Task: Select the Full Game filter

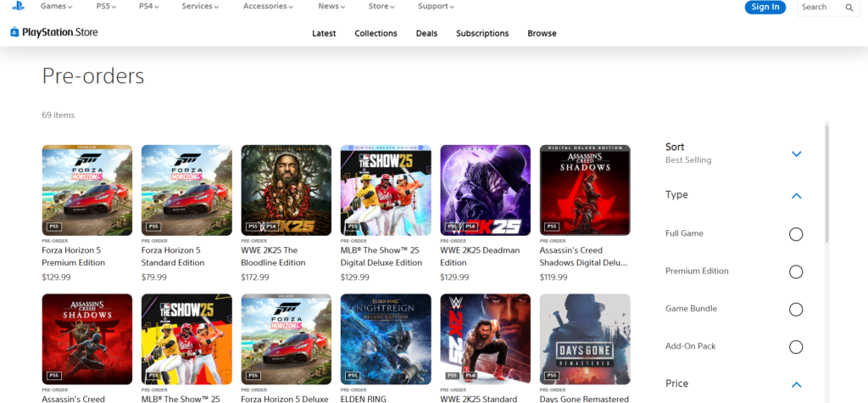Action: pos(796,234)
